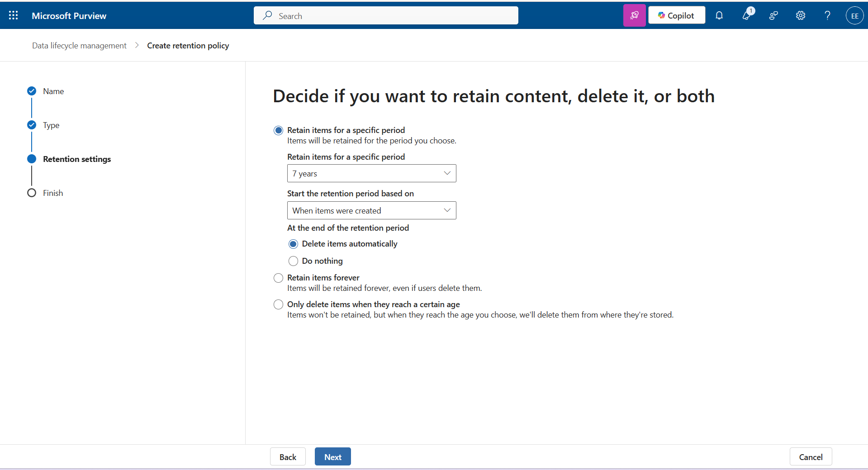Select Retain items forever

click(x=278, y=278)
